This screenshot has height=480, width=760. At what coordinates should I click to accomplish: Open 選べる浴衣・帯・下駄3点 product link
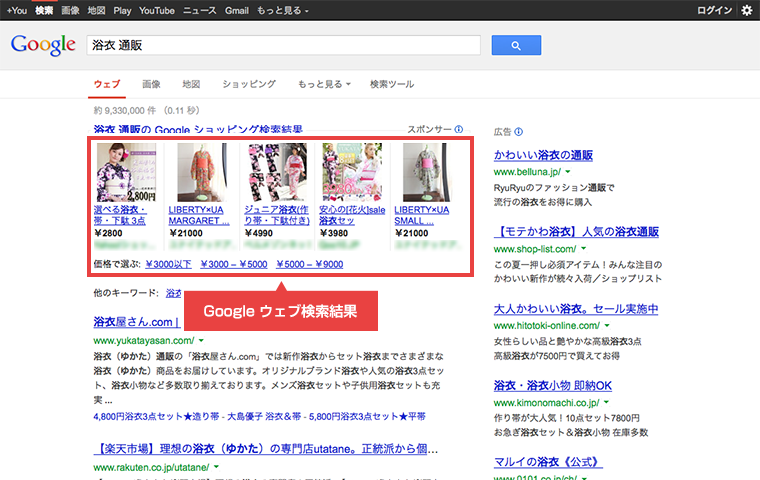click(x=120, y=215)
